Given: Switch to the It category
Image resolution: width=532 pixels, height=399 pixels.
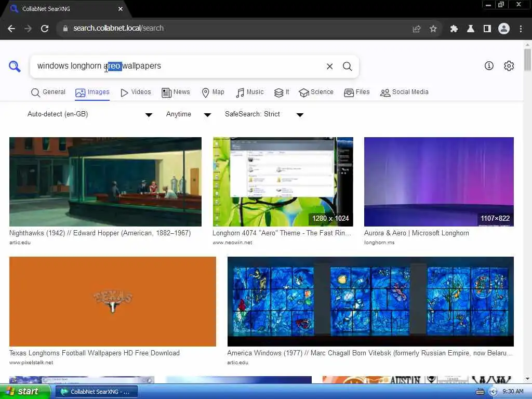Looking at the screenshot, I should (282, 92).
